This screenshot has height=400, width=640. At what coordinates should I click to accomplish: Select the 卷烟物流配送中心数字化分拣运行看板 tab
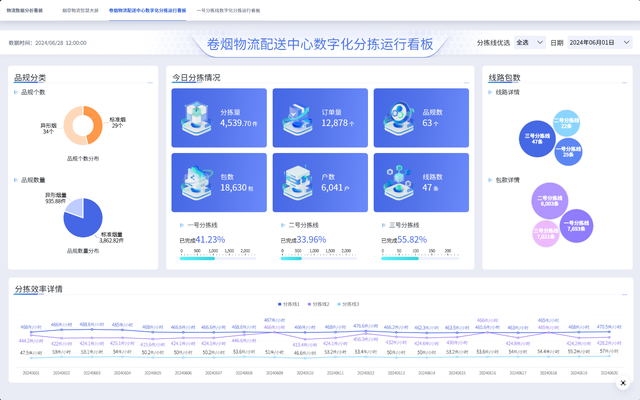[147, 11]
